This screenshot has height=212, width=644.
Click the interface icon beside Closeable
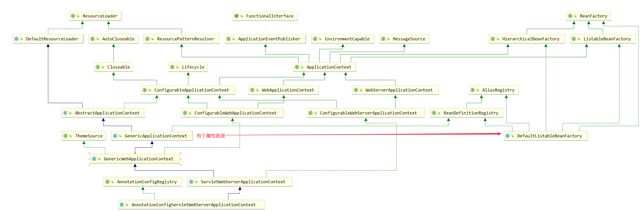point(98,67)
